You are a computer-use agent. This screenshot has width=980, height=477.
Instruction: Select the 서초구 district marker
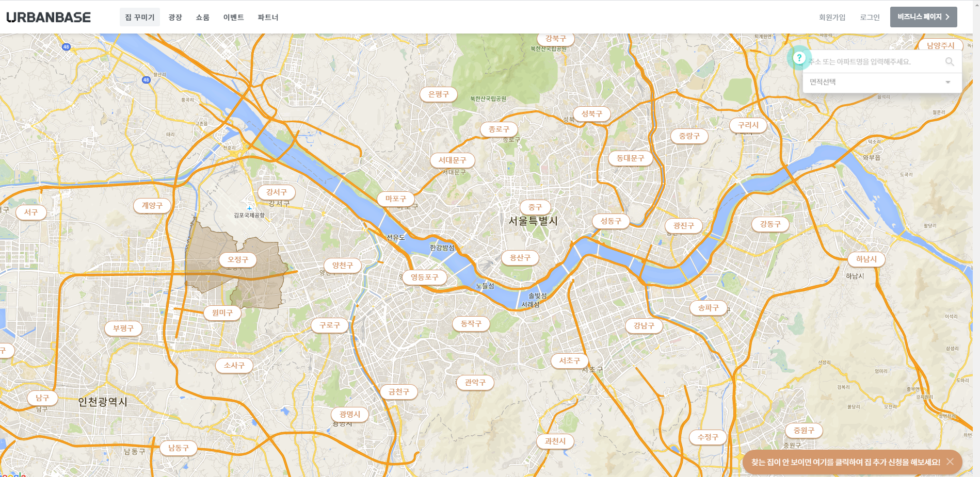pos(570,361)
